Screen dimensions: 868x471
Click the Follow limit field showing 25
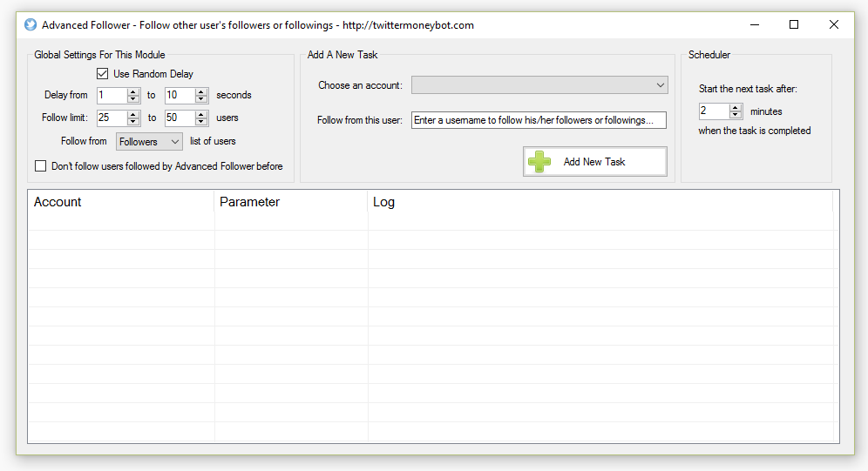[x=112, y=118]
